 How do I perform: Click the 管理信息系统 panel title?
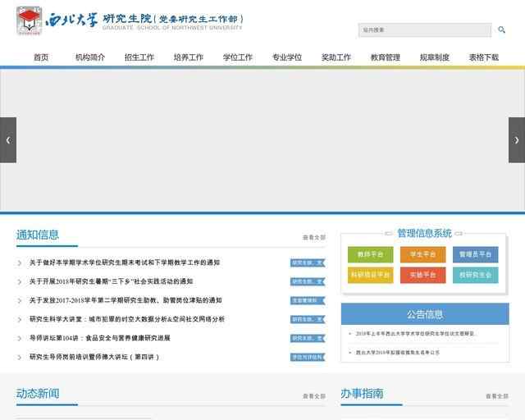424,233
